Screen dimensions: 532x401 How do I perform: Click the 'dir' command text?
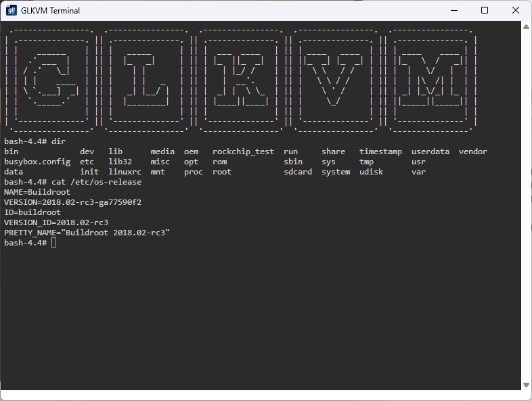pos(58,141)
